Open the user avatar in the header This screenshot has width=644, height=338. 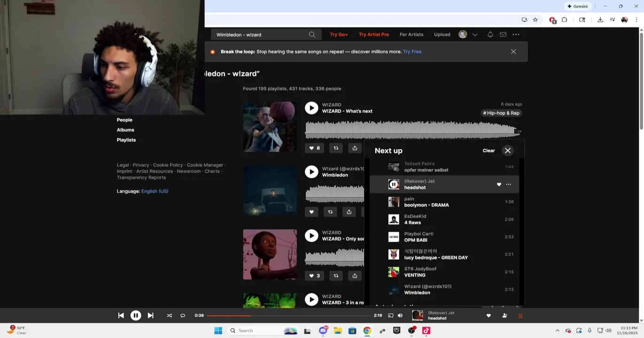463,35
